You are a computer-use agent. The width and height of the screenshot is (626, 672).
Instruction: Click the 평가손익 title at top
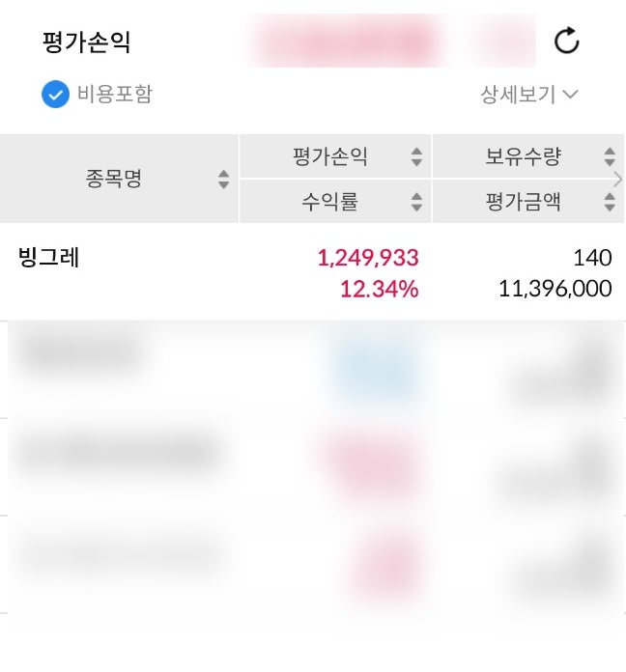(x=86, y=42)
